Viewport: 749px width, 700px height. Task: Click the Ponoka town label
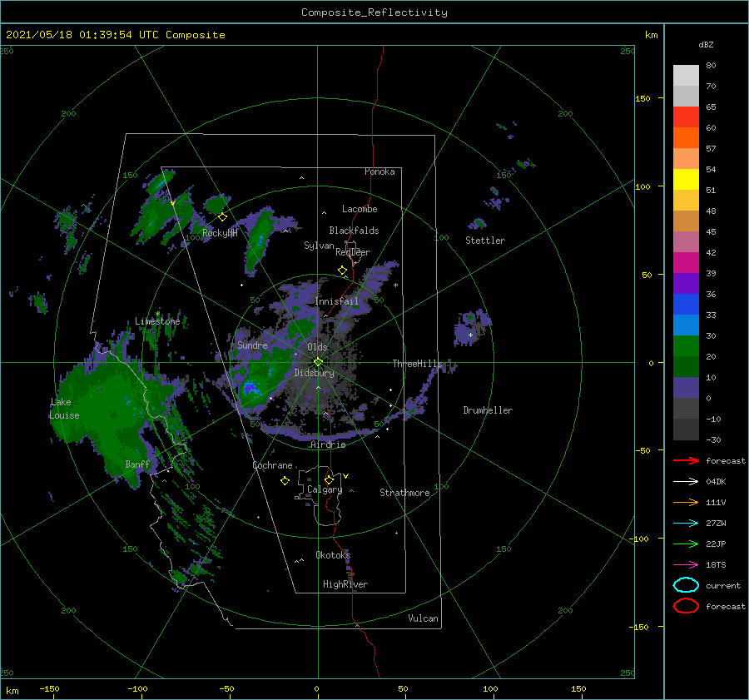(x=379, y=171)
